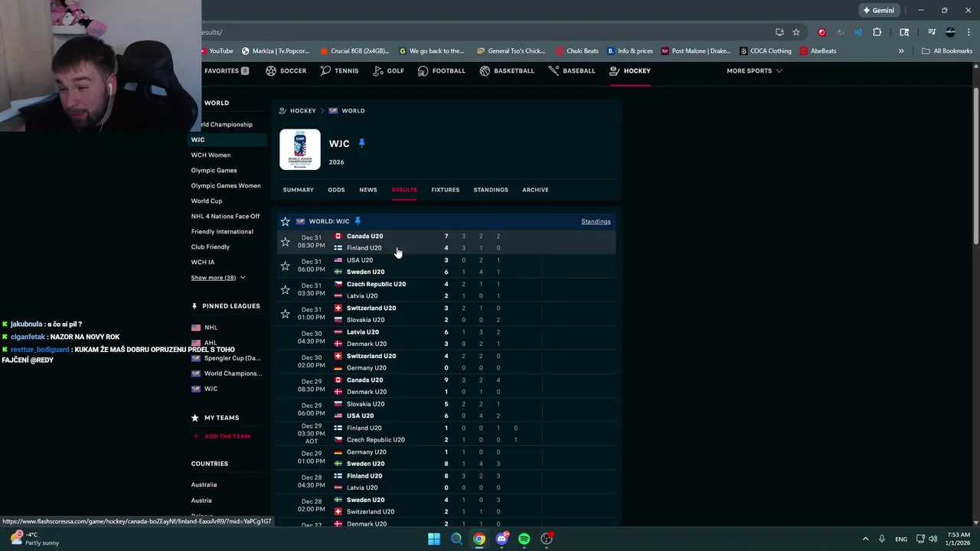Open the Chrome three-dot menu
The image size is (980, 551).
coord(968,32)
